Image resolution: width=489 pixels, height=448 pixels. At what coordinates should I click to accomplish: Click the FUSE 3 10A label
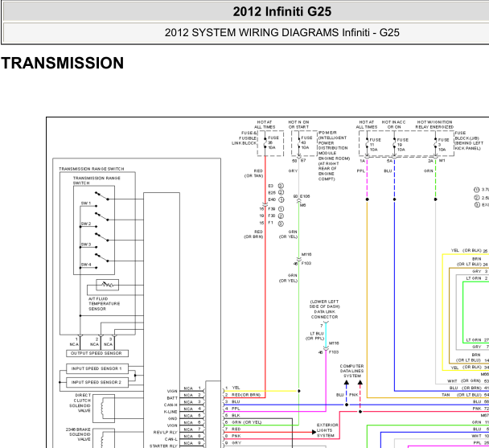click(x=444, y=145)
